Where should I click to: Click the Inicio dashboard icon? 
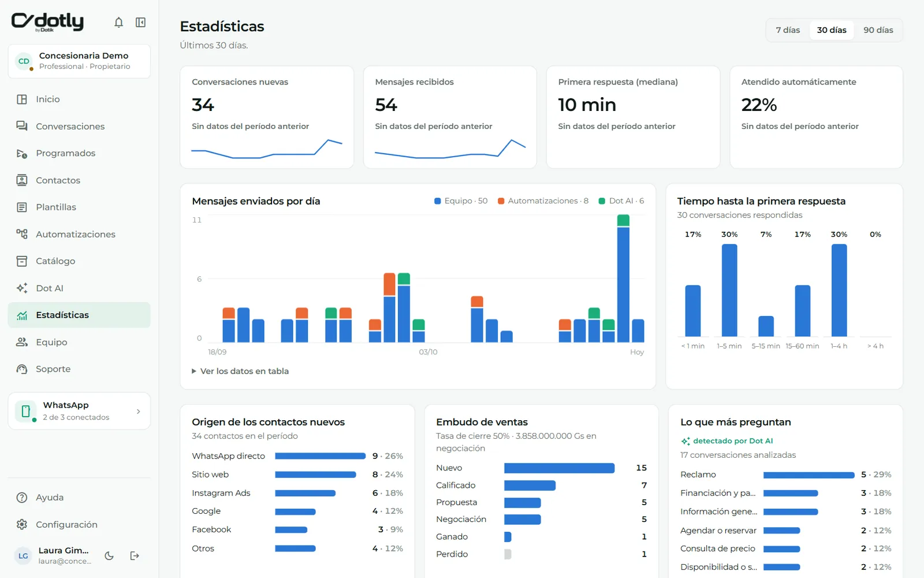(x=22, y=99)
